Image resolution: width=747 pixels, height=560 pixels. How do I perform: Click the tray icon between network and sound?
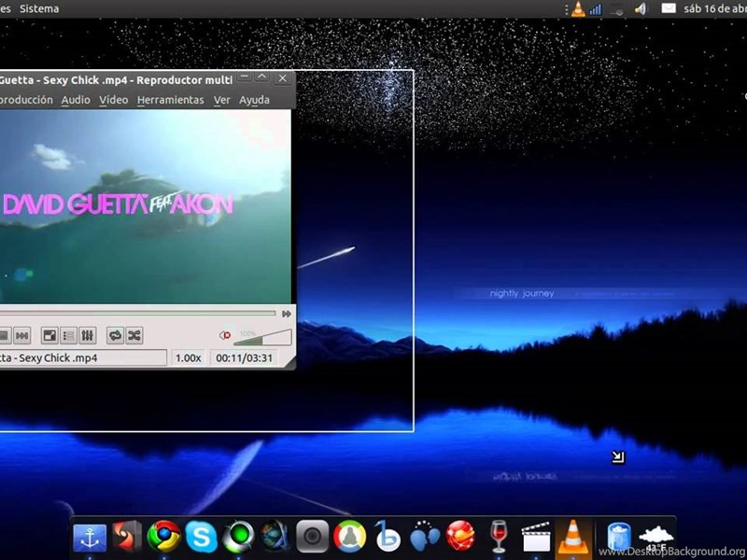[617, 9]
